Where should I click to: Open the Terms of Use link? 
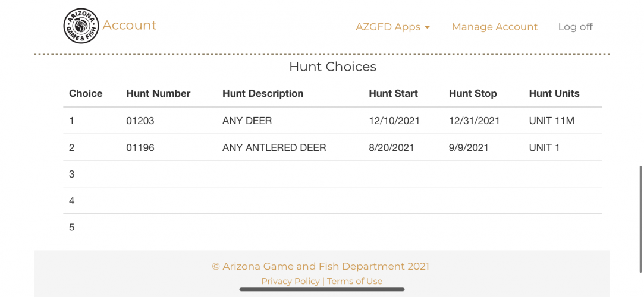point(354,281)
